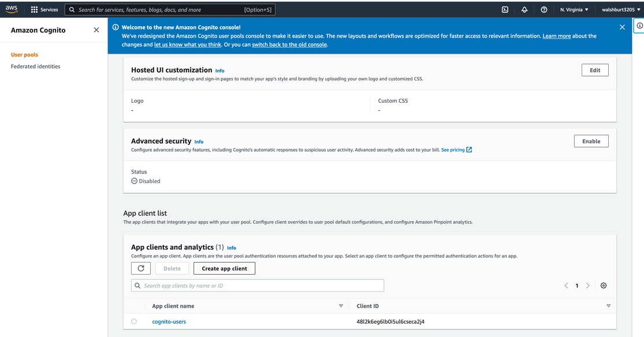Go to Federated identities in sidebar
The height and width of the screenshot is (337, 644).
pos(35,66)
